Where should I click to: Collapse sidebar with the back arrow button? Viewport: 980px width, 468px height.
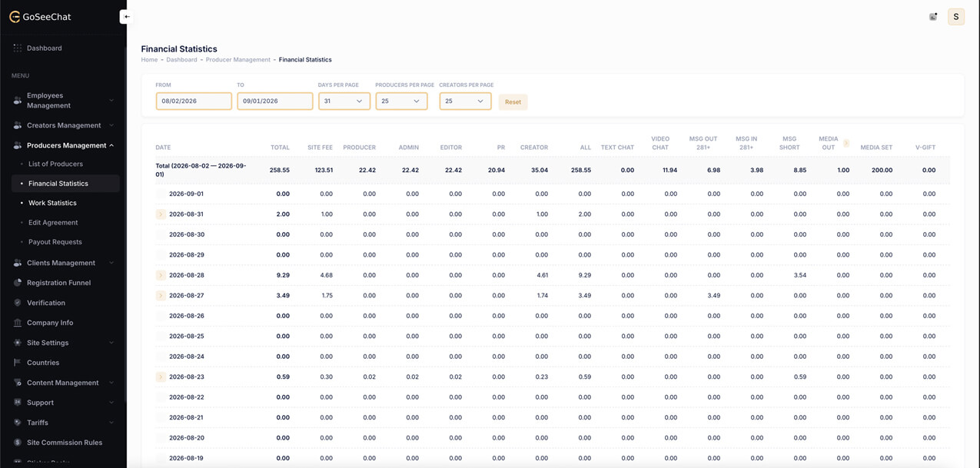(127, 17)
